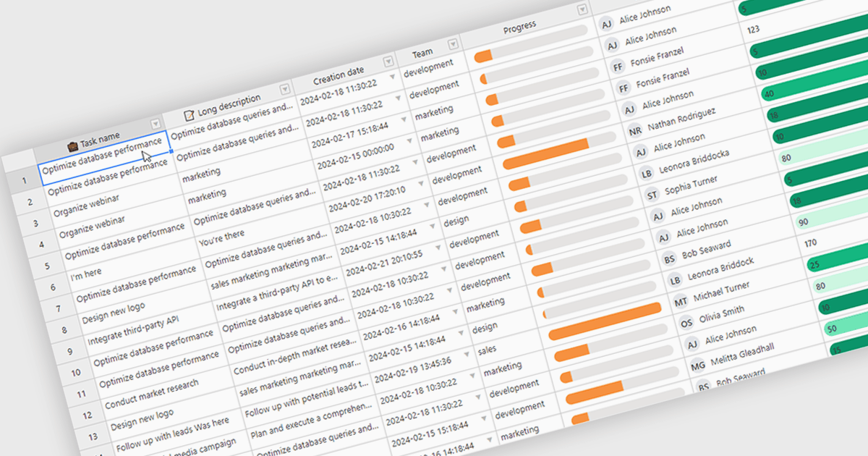Select the cell showing value 170
This screenshot has width=868, height=456.
click(810, 242)
